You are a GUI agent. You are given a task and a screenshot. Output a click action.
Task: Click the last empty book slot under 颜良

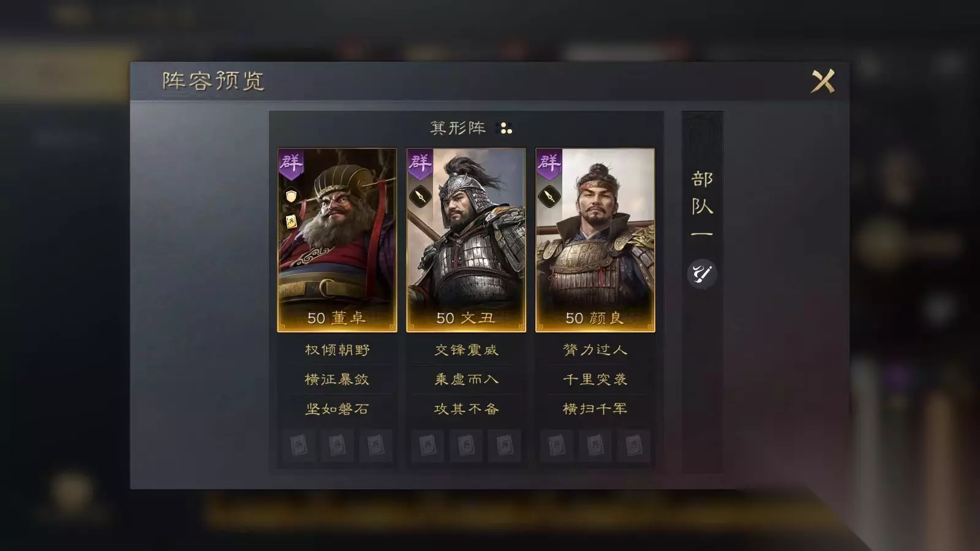(634, 446)
